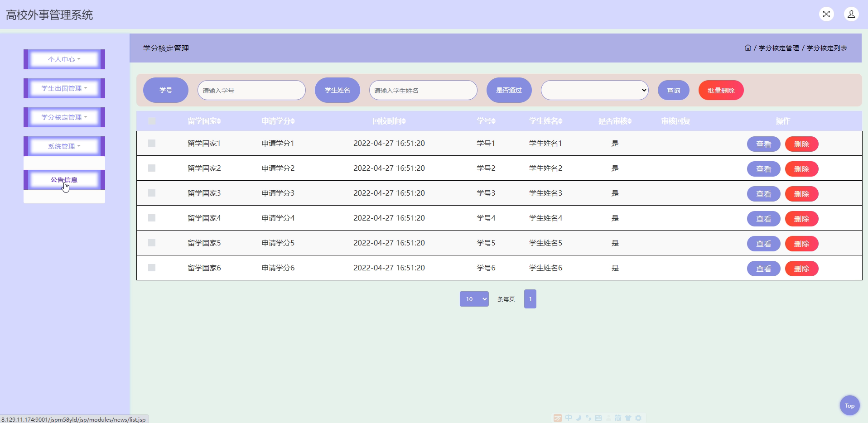Screen dimensions: 868x423
Task: Delete the 学号6 record
Action: [x=801, y=269]
